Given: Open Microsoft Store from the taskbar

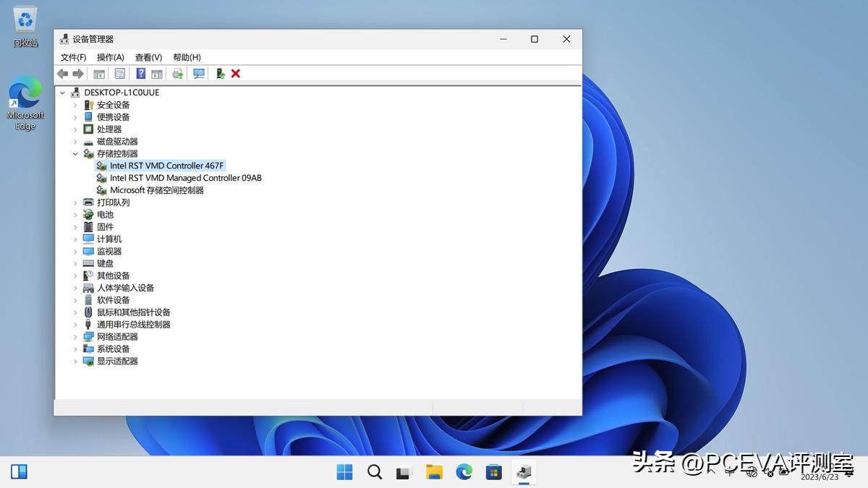Looking at the screenshot, I should 494,472.
